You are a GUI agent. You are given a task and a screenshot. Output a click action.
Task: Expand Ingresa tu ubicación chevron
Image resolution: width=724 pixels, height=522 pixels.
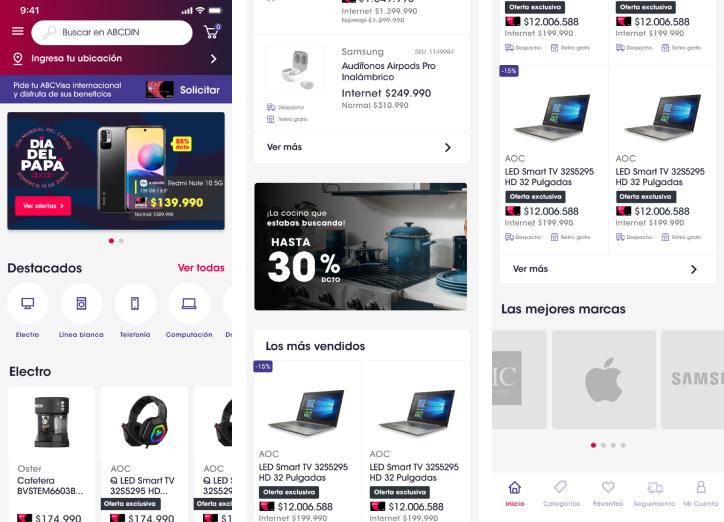point(213,59)
